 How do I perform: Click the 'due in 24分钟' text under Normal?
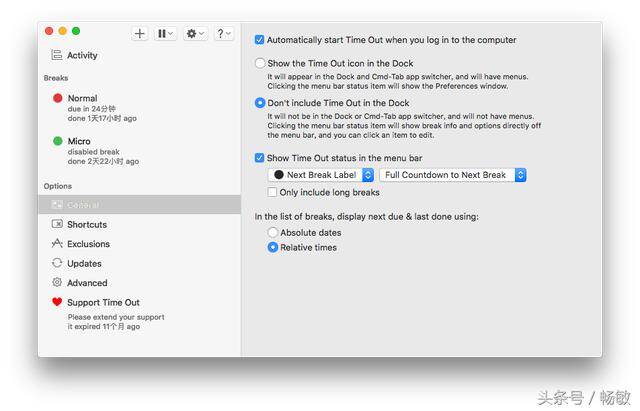point(91,109)
